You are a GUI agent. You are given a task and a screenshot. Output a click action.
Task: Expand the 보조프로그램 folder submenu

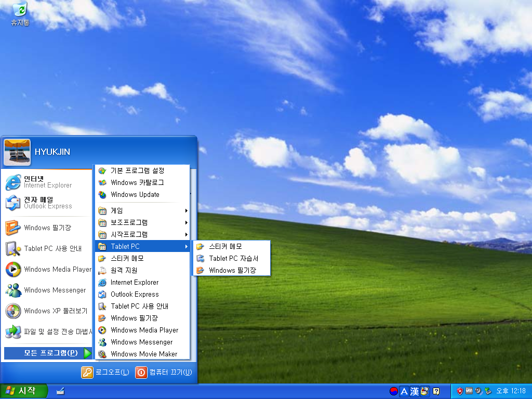click(142, 222)
